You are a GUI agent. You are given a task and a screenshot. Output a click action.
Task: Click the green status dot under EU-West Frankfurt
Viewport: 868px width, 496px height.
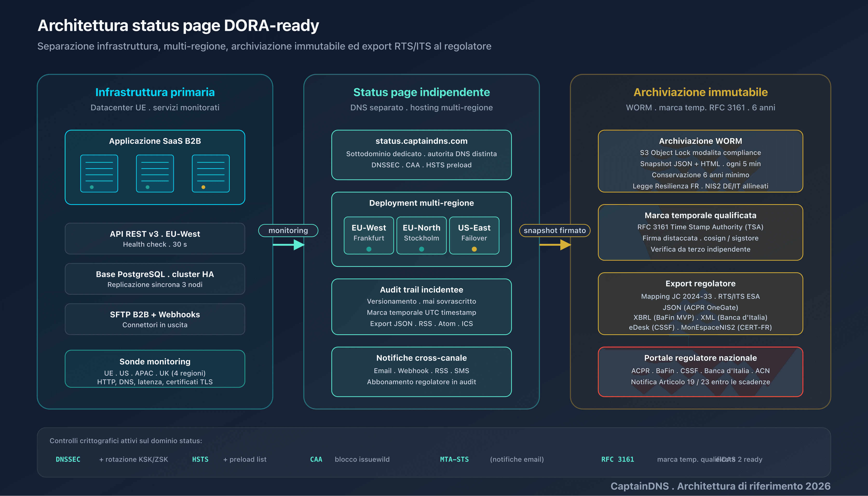[369, 249]
